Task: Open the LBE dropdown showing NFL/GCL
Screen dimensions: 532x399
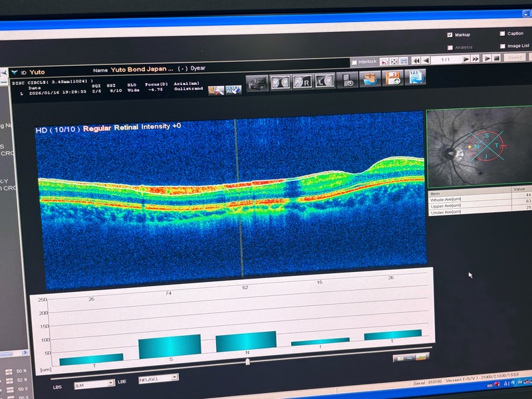Action: pos(158,378)
